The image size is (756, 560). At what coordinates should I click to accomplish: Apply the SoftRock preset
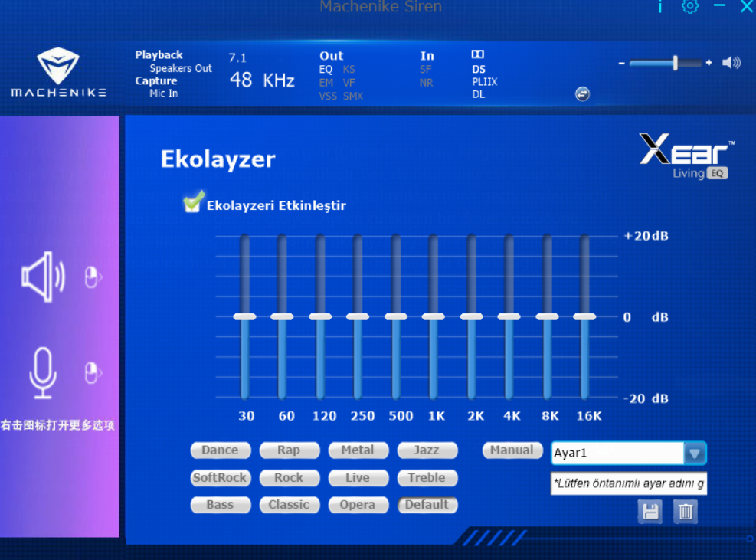(x=221, y=478)
